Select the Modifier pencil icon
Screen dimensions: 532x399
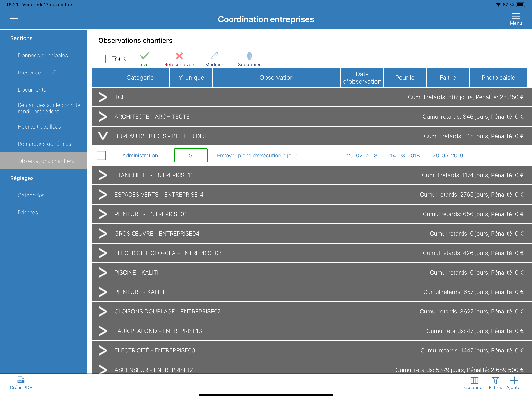point(214,56)
